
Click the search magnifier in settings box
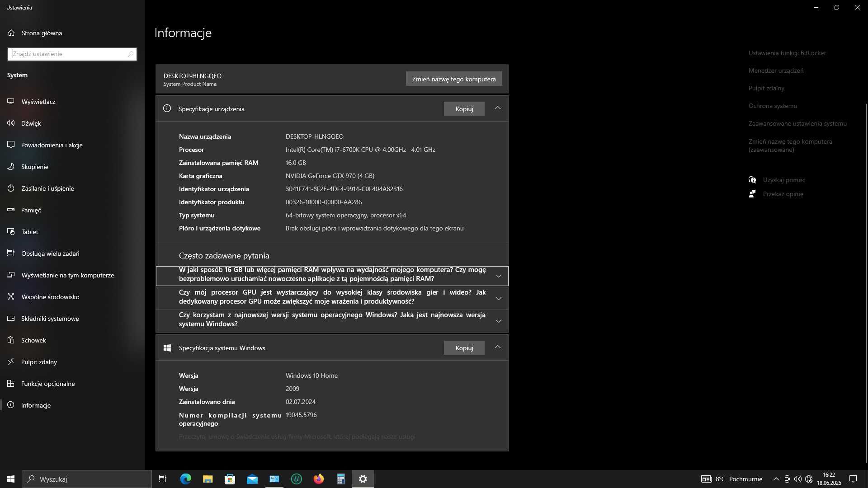[x=131, y=54]
